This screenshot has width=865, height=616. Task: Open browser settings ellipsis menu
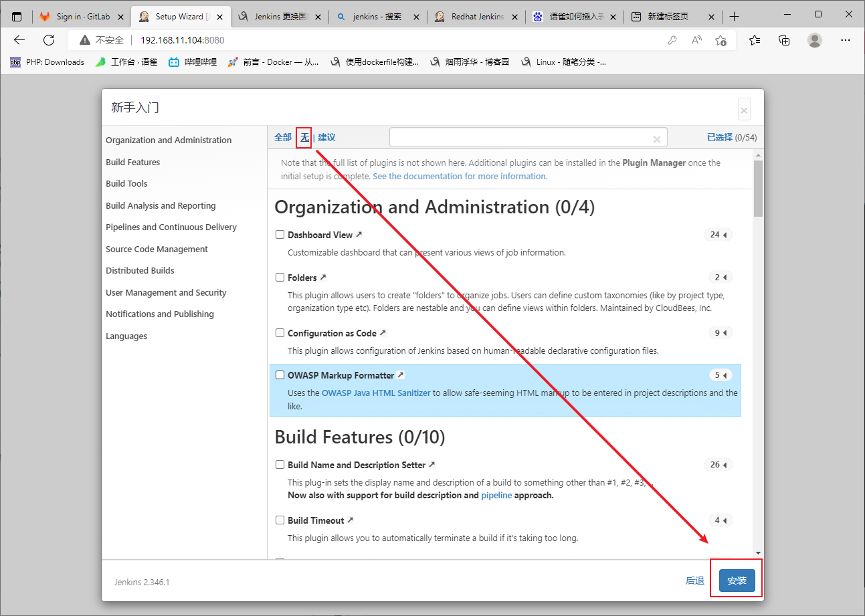pos(844,40)
